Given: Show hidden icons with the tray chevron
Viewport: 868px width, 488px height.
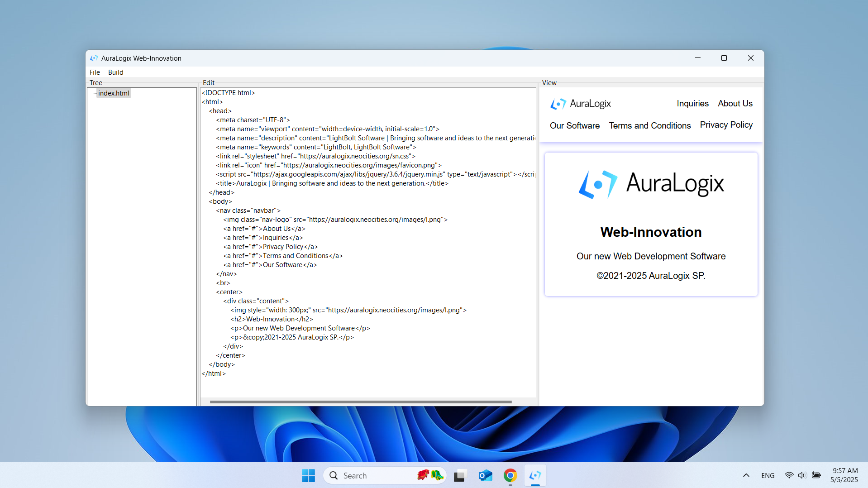Looking at the screenshot, I should 746,475.
